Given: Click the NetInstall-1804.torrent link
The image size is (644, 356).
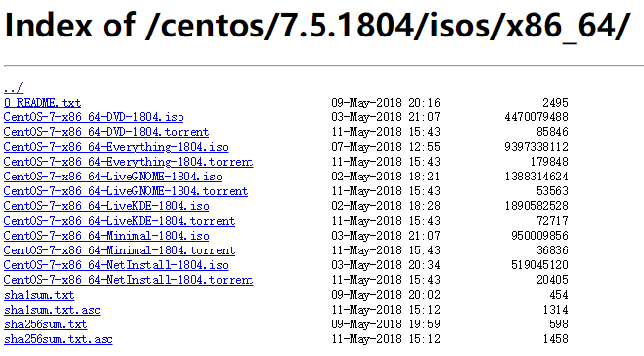Looking at the screenshot, I should (128, 280).
